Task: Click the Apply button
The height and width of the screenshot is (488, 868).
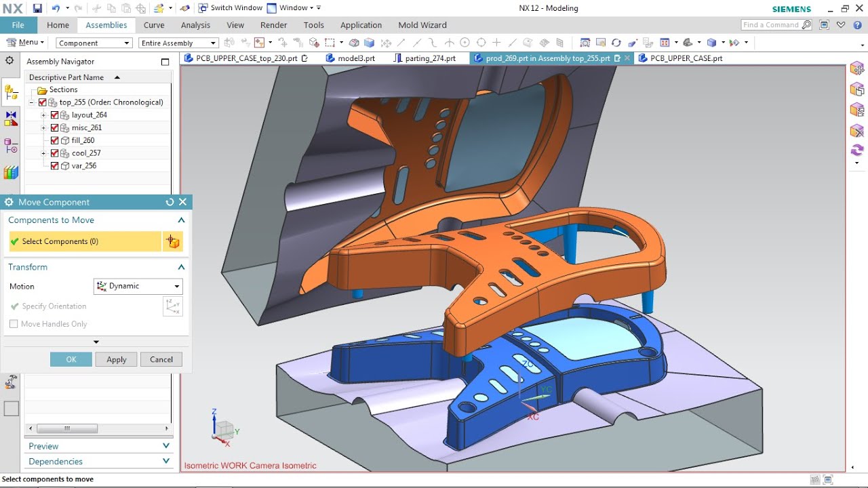Action: (116, 359)
